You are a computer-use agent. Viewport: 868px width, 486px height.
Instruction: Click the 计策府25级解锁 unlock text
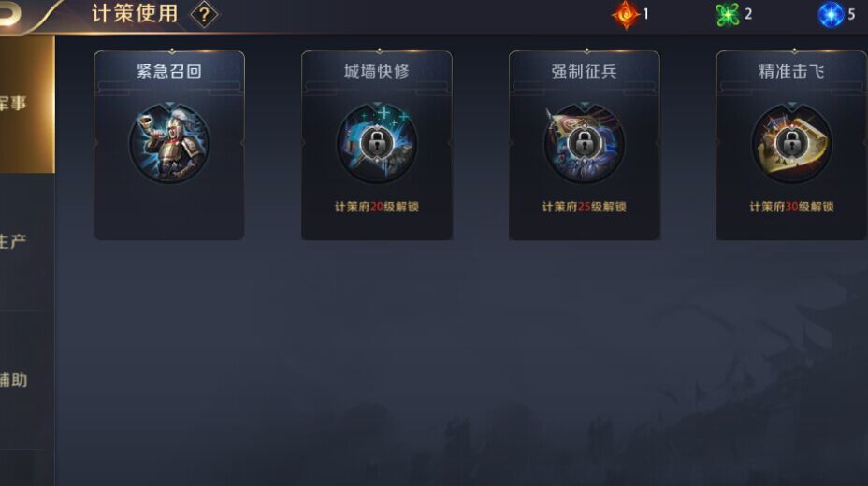coord(584,207)
